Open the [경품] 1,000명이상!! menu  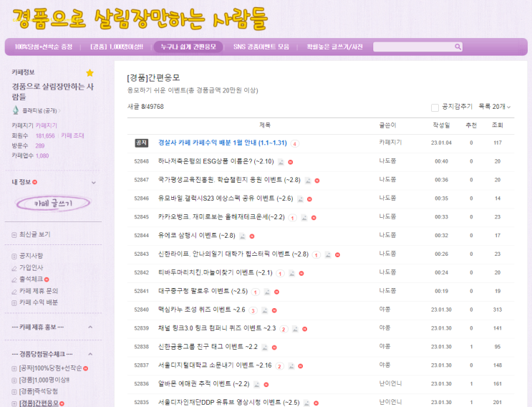tap(117, 47)
